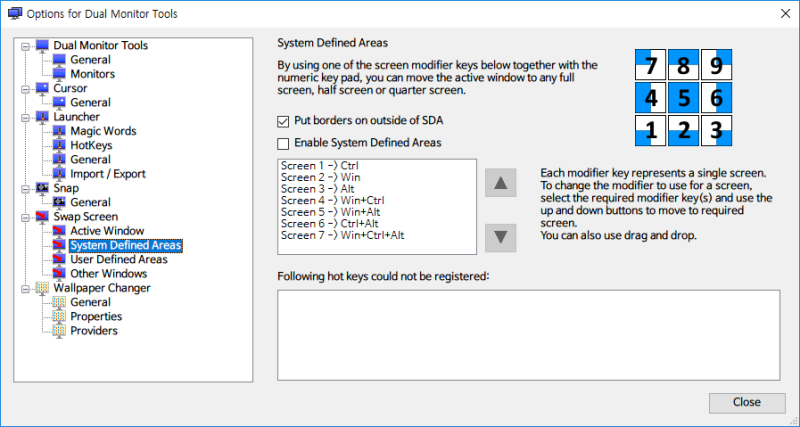The image size is (800, 427).
Task: Open the Other Windows page
Action: 109,274
